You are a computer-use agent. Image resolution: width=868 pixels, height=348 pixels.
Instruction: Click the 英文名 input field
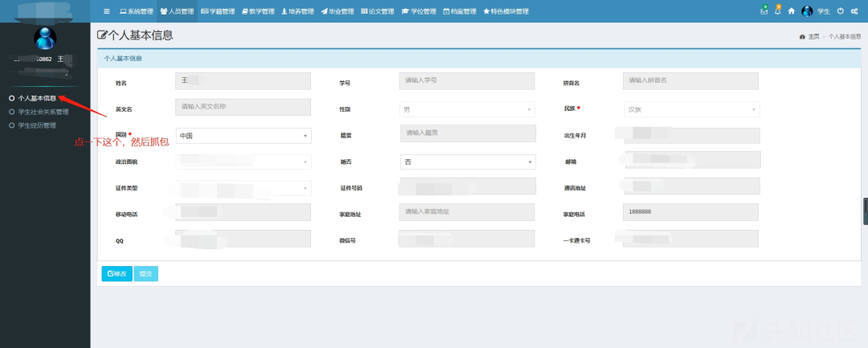(243, 108)
